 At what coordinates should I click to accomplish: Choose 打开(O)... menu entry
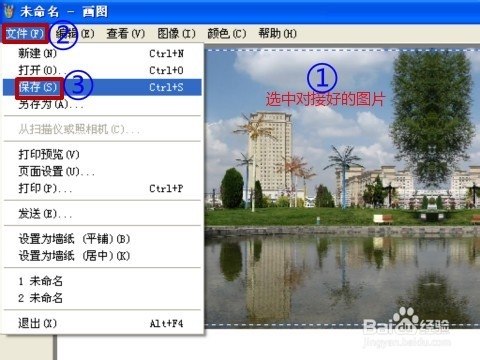pos(102,70)
